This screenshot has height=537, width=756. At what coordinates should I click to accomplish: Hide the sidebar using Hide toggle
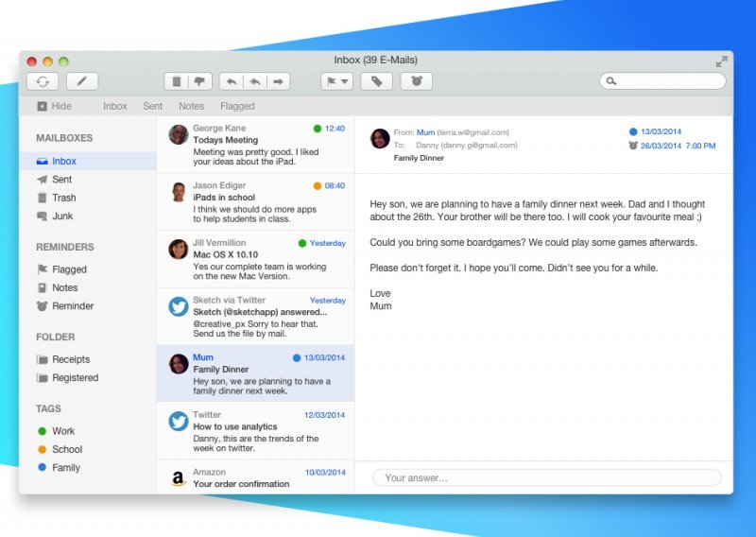[x=54, y=107]
